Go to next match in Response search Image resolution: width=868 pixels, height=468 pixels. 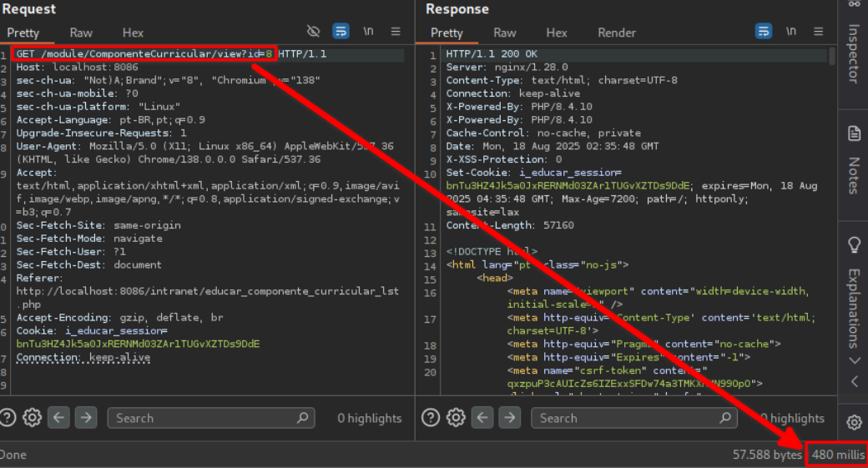[509, 418]
